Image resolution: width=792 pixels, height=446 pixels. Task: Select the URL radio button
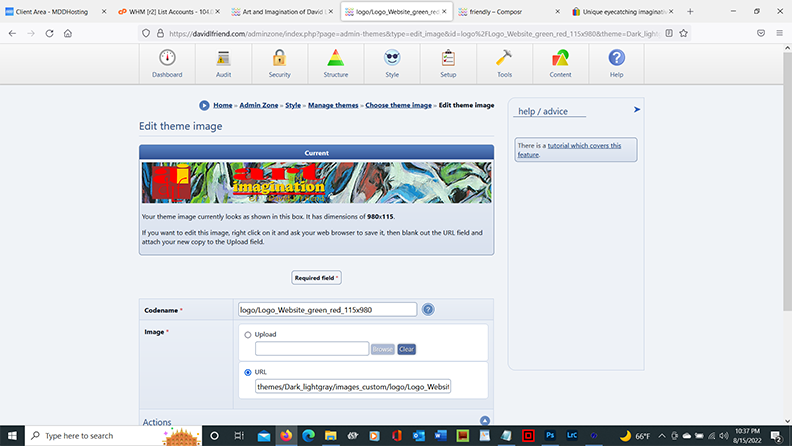point(247,372)
